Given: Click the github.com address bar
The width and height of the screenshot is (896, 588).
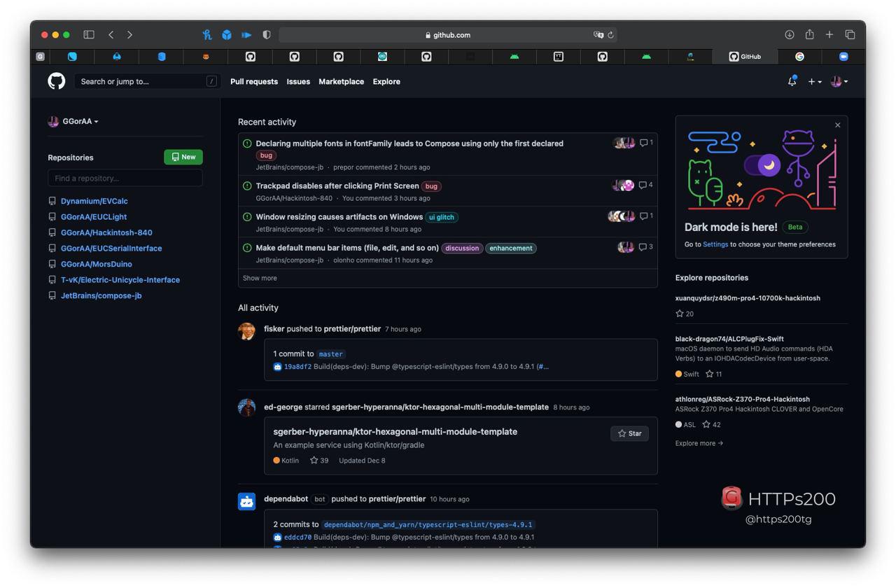Looking at the screenshot, I should coord(448,34).
